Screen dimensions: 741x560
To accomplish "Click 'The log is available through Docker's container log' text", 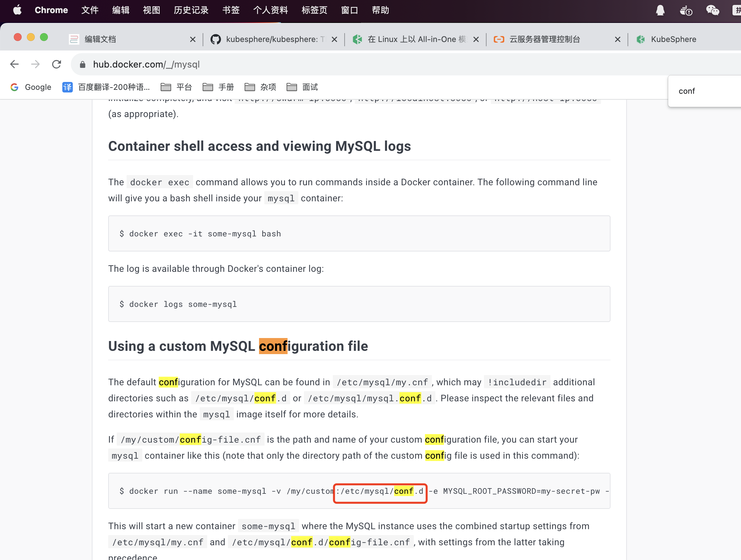I will click(216, 269).
